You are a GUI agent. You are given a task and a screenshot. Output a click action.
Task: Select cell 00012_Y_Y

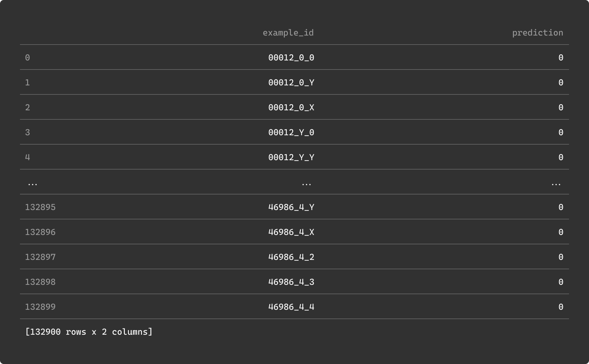(291, 157)
